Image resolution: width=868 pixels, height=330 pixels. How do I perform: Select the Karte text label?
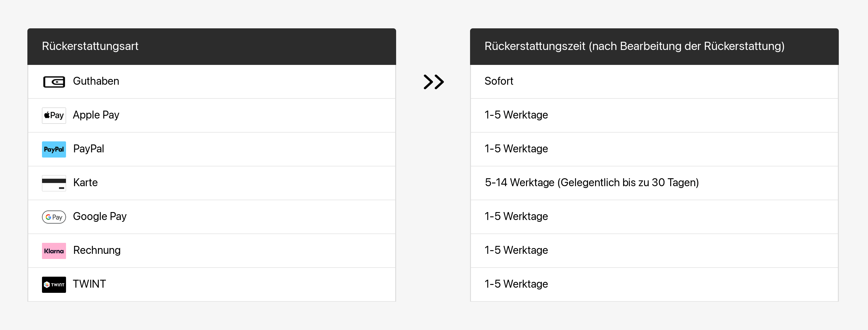(85, 183)
